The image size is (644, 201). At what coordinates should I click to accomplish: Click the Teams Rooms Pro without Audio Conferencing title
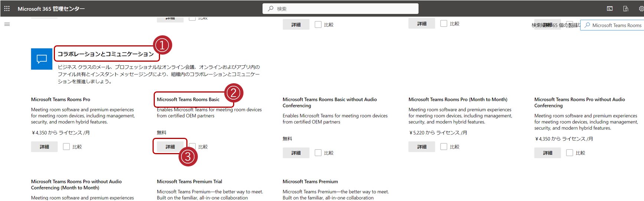tap(580, 103)
